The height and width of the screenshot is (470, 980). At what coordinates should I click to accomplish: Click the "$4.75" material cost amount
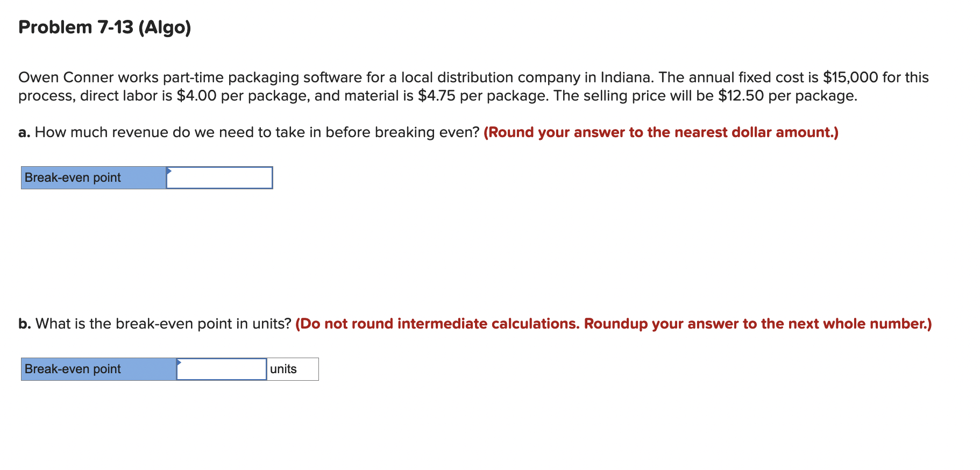pos(436,96)
